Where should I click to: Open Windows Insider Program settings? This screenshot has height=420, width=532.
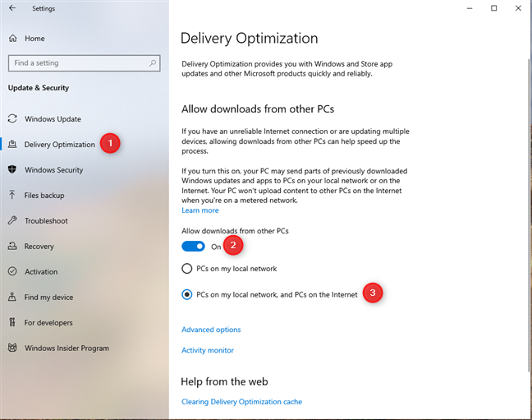click(66, 348)
